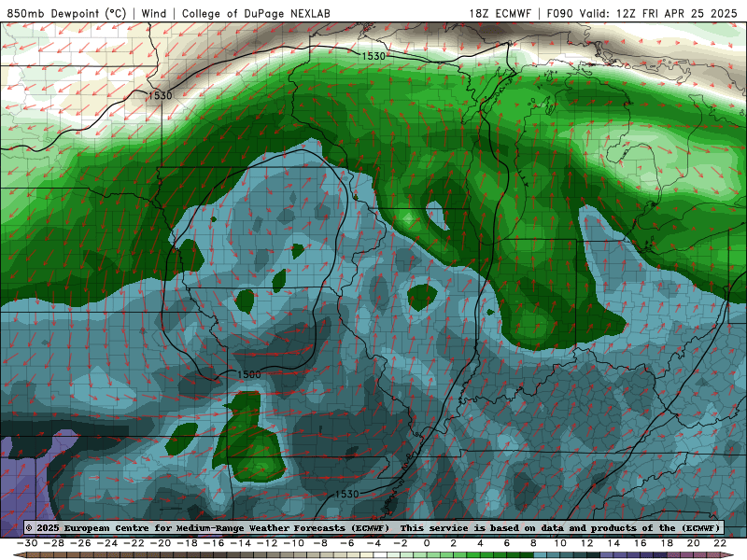This screenshot has height=560, width=747.
Task: Click the 14 value on the color scale
Action: (x=613, y=543)
